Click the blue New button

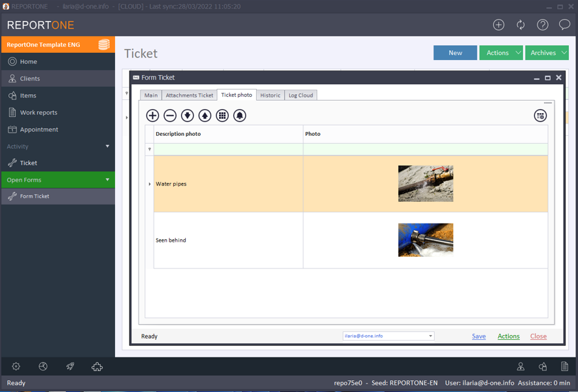[x=455, y=53]
